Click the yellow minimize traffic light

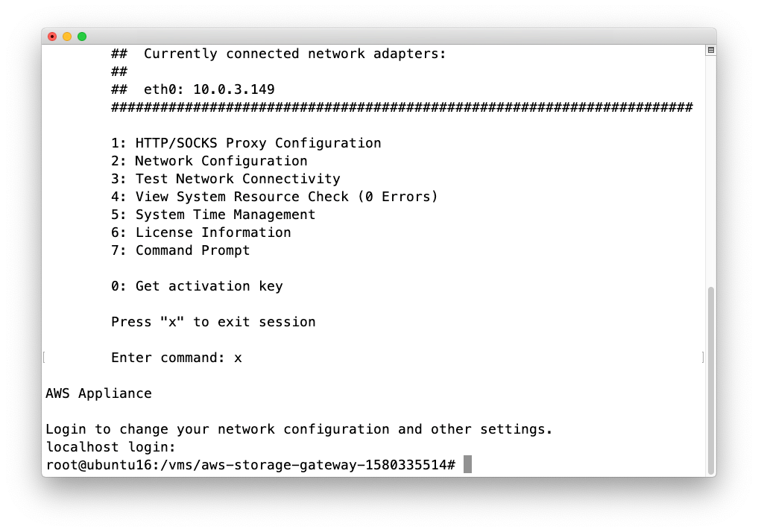[67, 36]
